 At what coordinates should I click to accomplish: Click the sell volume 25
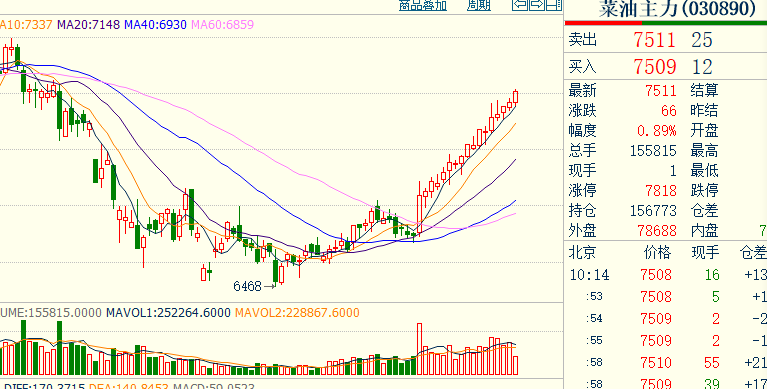702,40
